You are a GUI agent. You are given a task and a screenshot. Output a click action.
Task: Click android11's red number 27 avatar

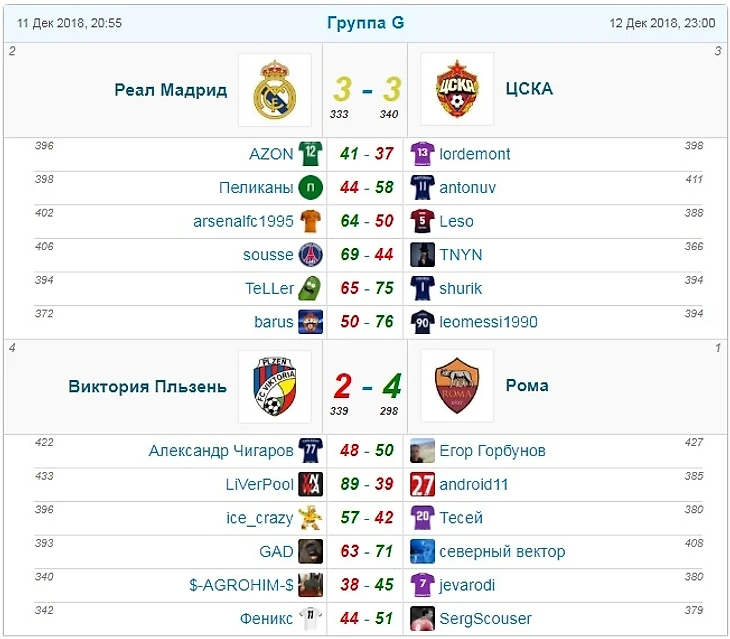click(x=422, y=484)
